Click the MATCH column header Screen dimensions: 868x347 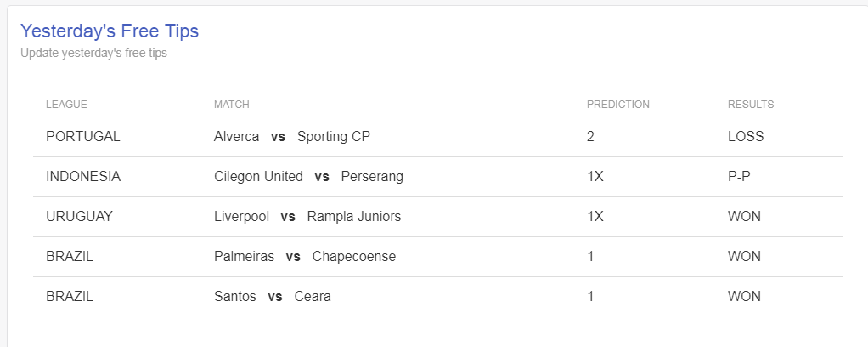point(231,105)
